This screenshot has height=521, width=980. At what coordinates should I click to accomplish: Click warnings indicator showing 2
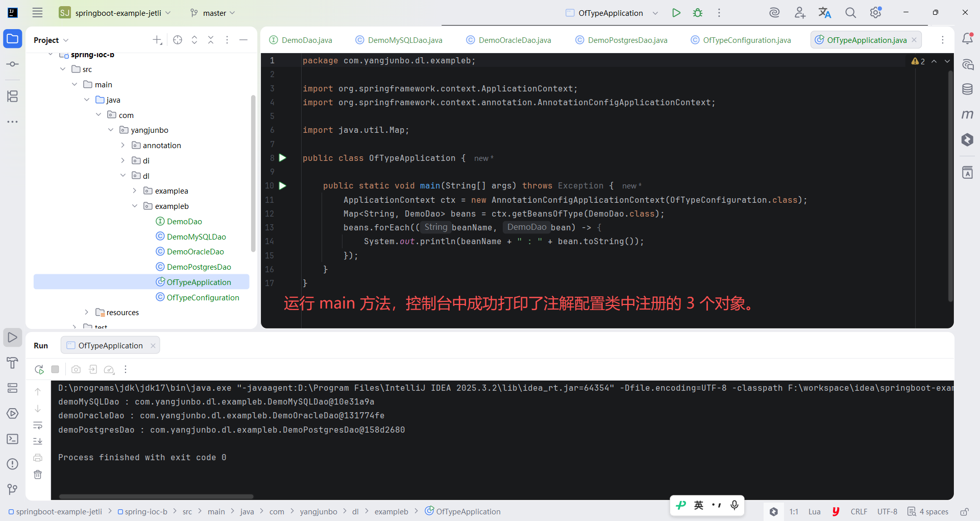pyautogui.click(x=918, y=61)
